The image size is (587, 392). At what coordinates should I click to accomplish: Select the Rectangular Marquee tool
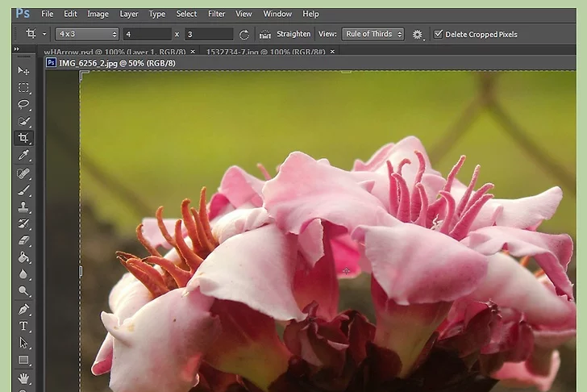(23, 88)
